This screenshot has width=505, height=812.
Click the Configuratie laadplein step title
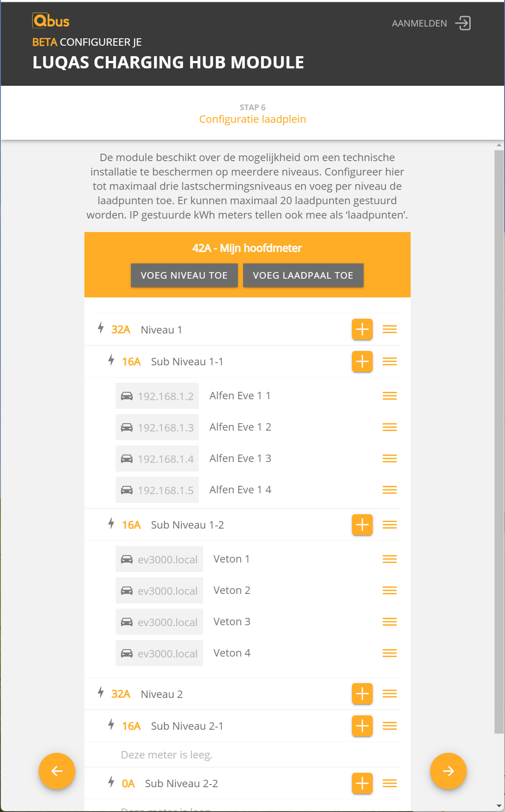(x=253, y=119)
